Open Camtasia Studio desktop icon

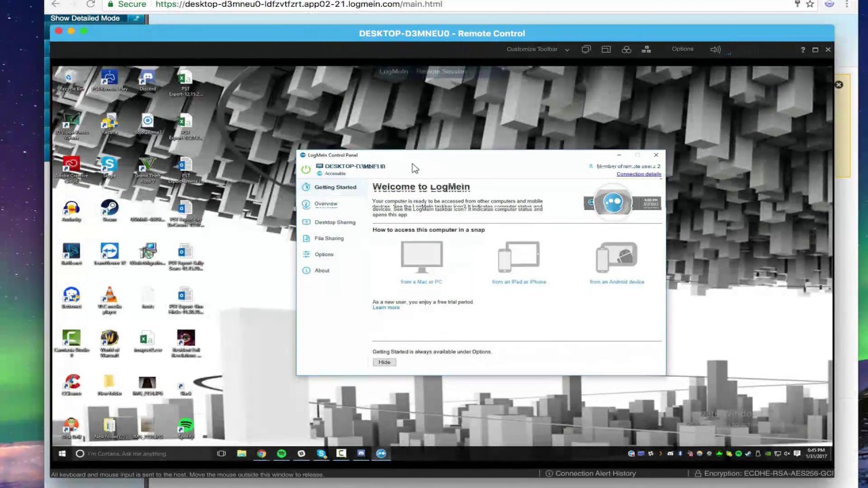pyautogui.click(x=71, y=344)
